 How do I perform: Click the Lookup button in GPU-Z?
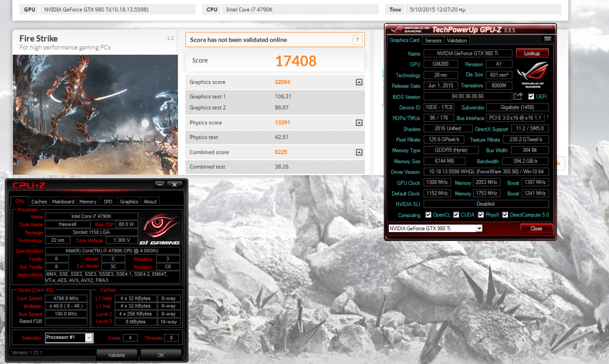pyautogui.click(x=532, y=53)
